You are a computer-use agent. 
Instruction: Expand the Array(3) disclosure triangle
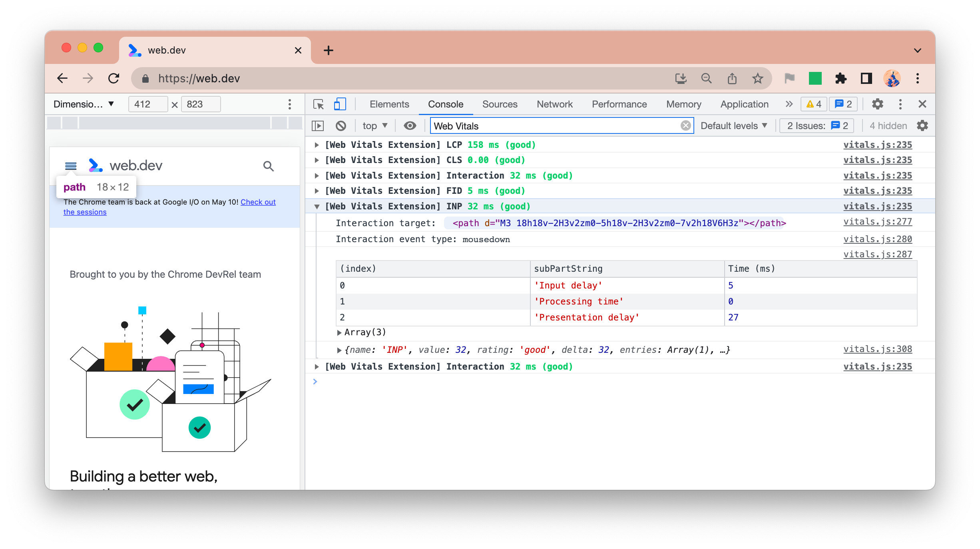click(339, 332)
